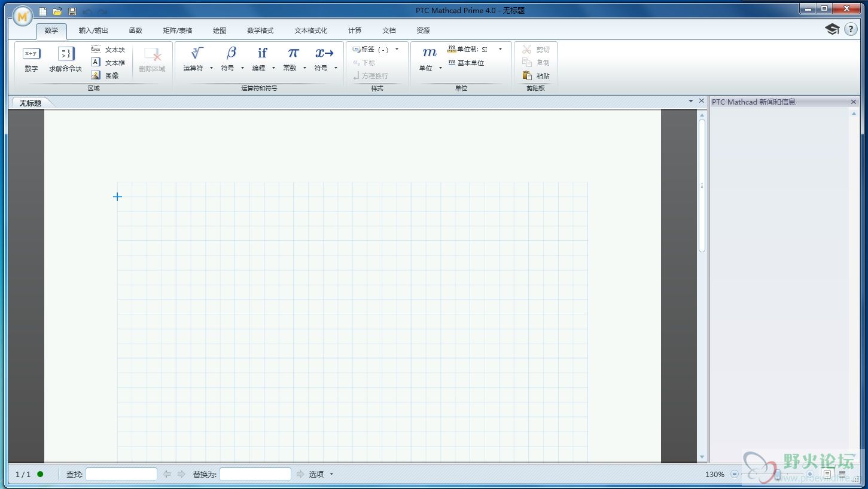Click the green status indicator dot
The image size is (868, 489).
[40, 474]
